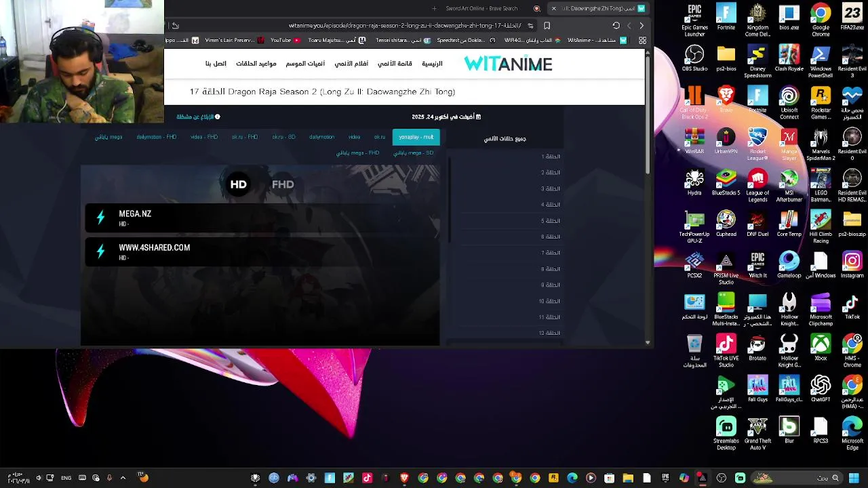Switch to FHD quality option
Viewport: 868px width, 488px height.
(283, 184)
